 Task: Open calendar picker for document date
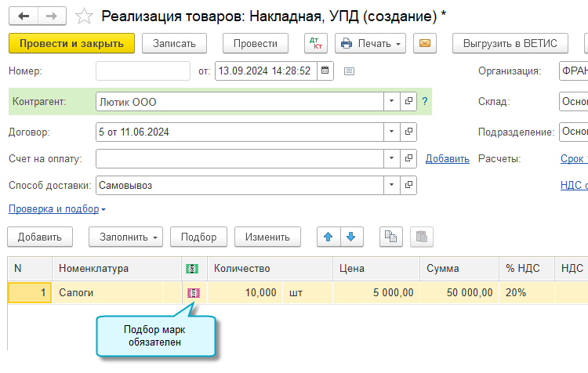click(325, 71)
